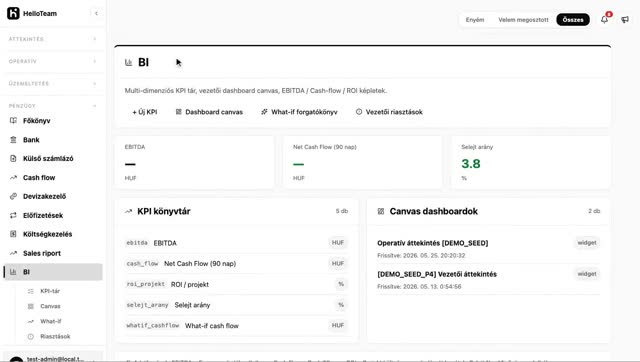This screenshot has width=640, height=362.
Task: Click the KPI könyvtár trend icon
Action: (129, 211)
